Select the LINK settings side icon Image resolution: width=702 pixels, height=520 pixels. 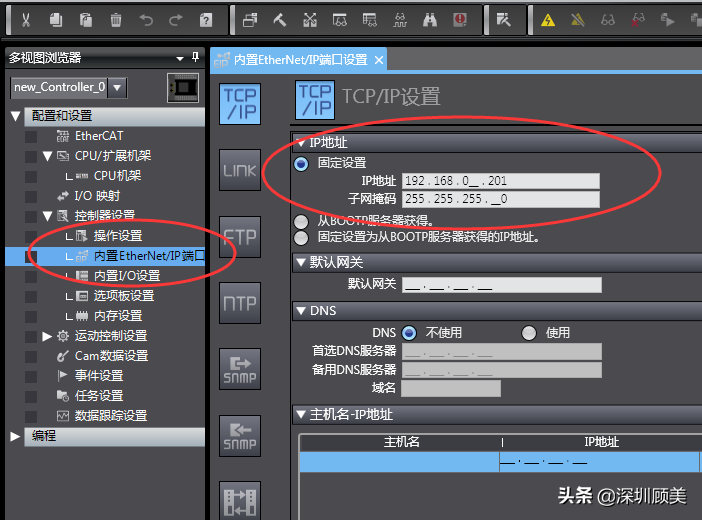[240, 170]
